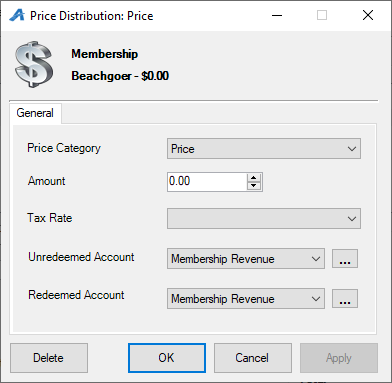Click the 'Membership' heading text
This screenshot has width=392, height=383.
click(x=105, y=54)
